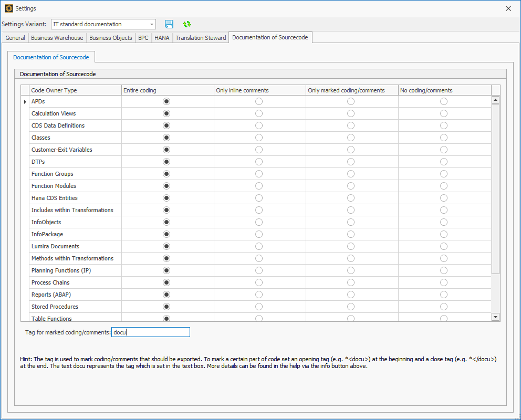The width and height of the screenshot is (521, 420).
Task: Click the scrollbar down arrow
Action: [x=495, y=317]
